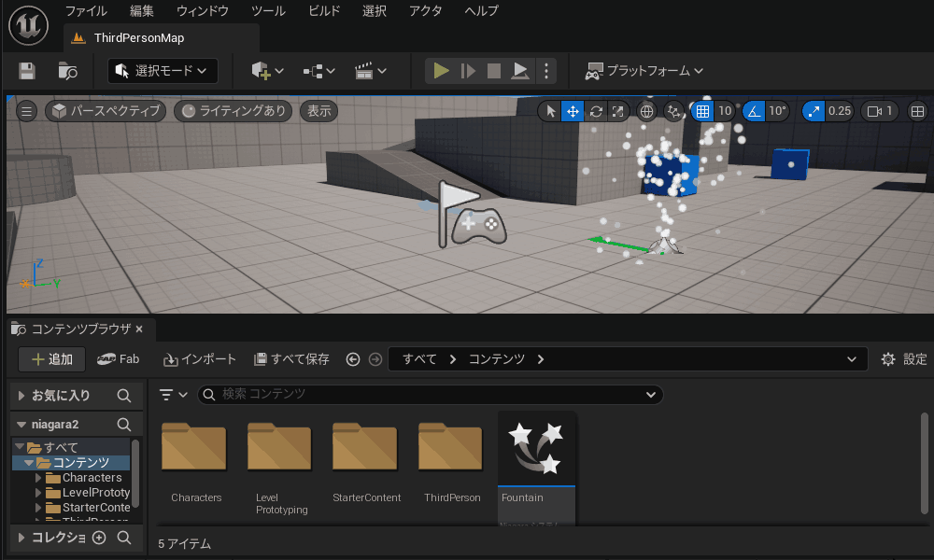Toggle rotation snapping angle icon
934x560 pixels.
pyautogui.click(x=755, y=111)
